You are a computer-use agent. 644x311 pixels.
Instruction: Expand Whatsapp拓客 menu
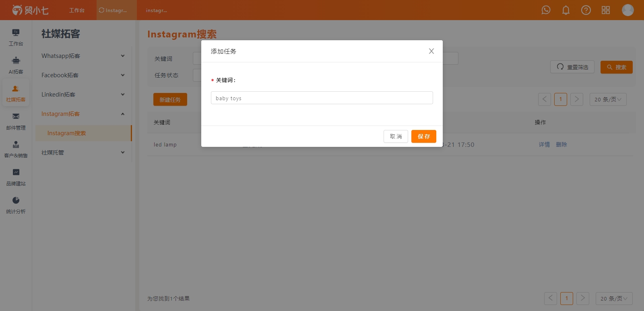point(83,56)
